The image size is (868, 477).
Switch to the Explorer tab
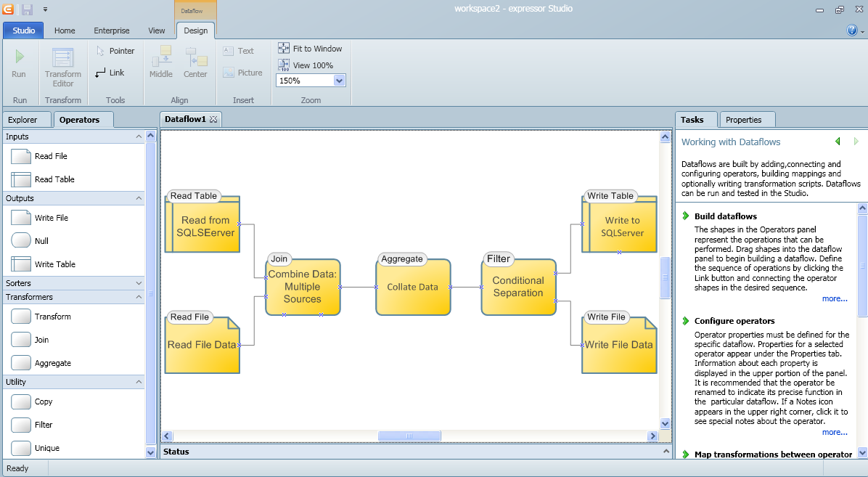22,120
